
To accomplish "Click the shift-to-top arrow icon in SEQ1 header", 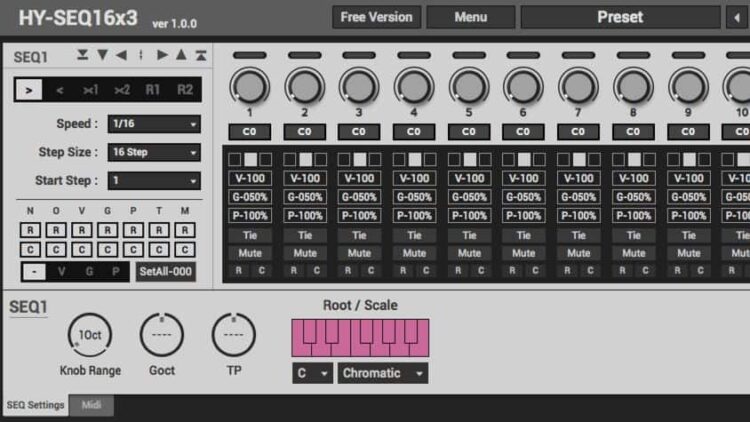I will coord(201,55).
